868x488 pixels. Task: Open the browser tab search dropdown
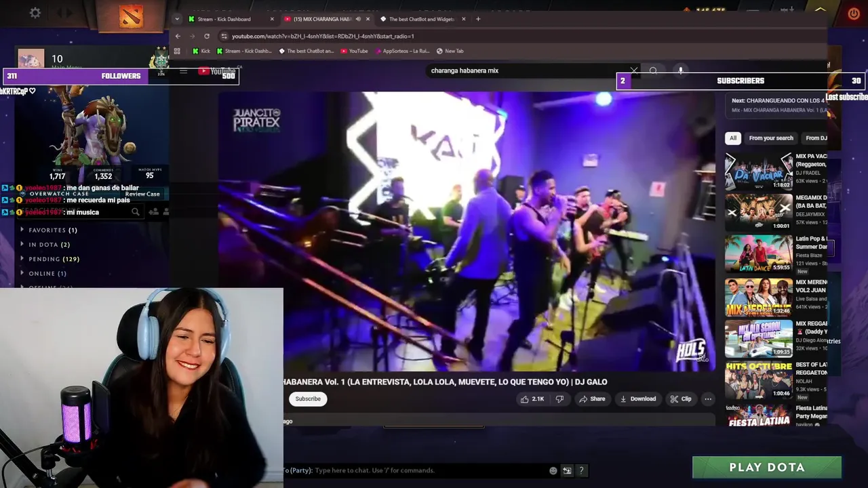177,19
